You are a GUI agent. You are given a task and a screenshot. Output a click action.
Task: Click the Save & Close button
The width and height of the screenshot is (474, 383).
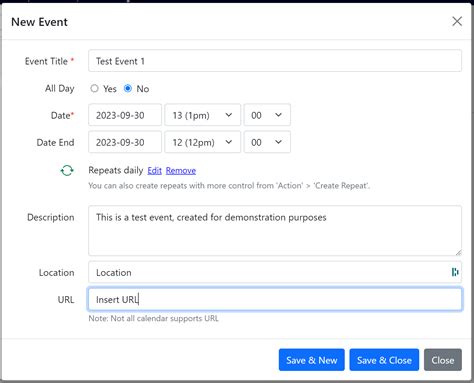click(384, 360)
